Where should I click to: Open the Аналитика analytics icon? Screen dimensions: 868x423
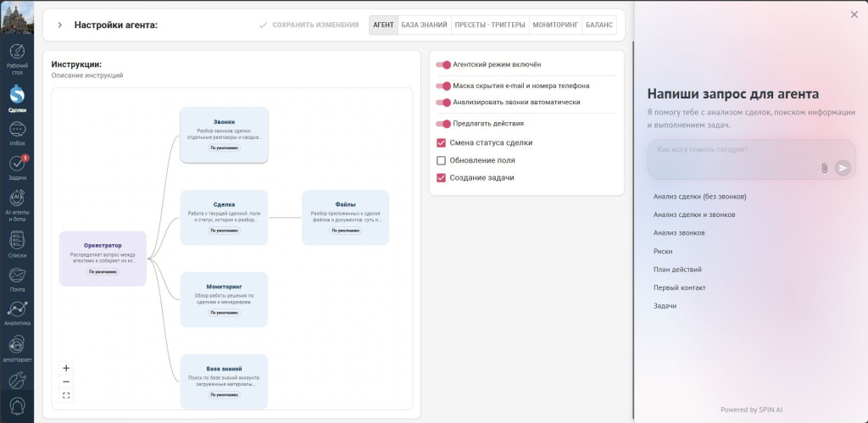tap(17, 309)
